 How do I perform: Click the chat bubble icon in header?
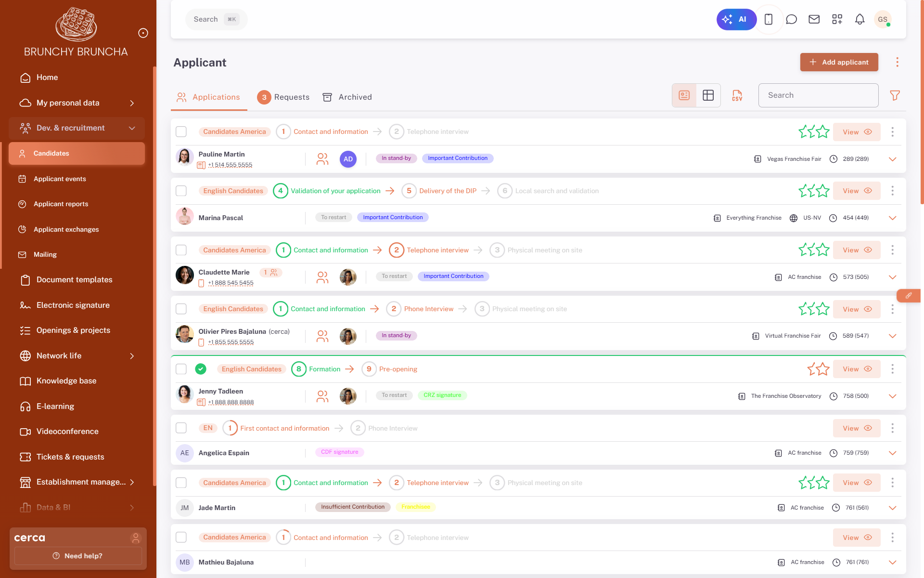(x=791, y=19)
